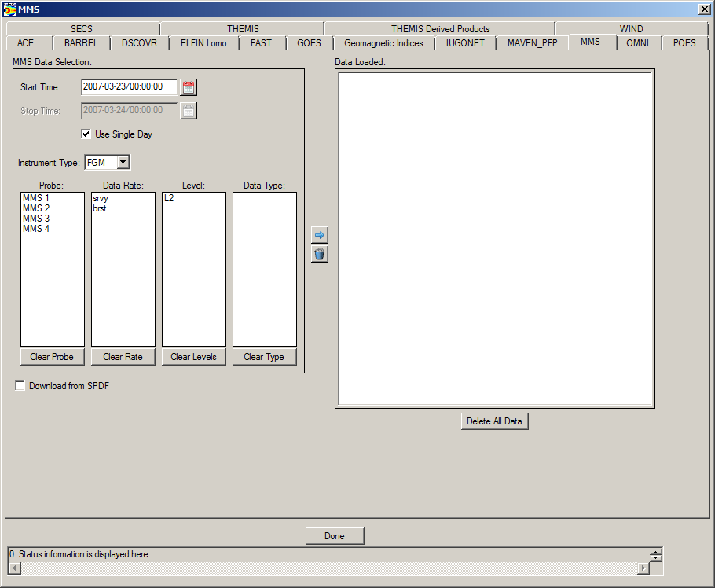Click the right arrow to load data

(319, 235)
